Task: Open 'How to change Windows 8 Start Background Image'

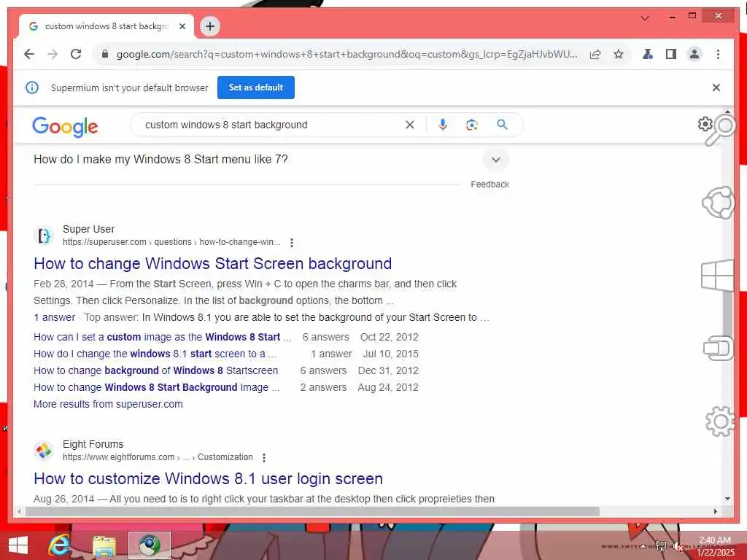Action: click(157, 387)
